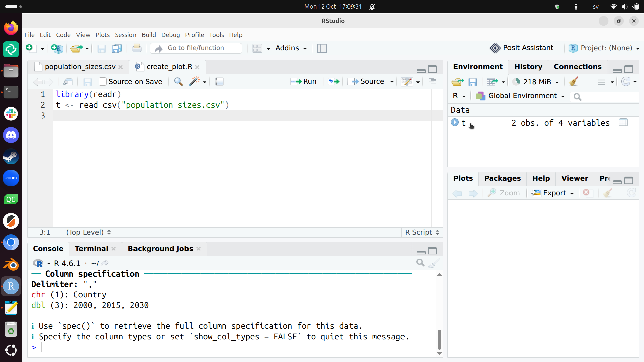Switch to the Packages tab
This screenshot has width=644, height=362.
tap(502, 178)
